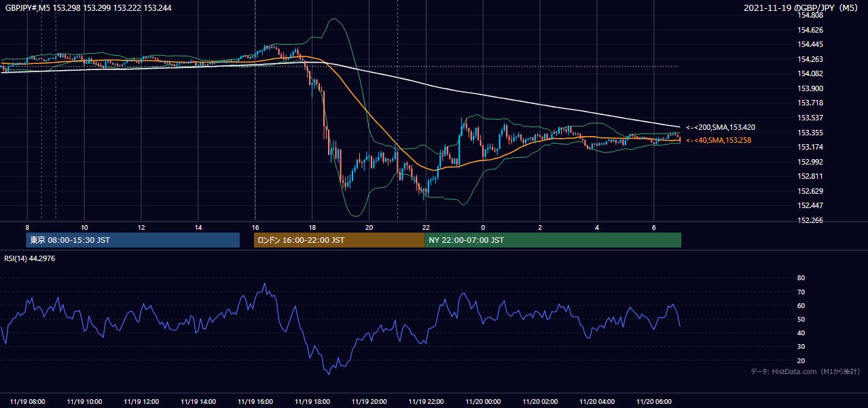Click the chart title 2021-11-19 GBP/JPY (M5)
Image resolution: width=868 pixels, height=408 pixels.
(x=802, y=7)
